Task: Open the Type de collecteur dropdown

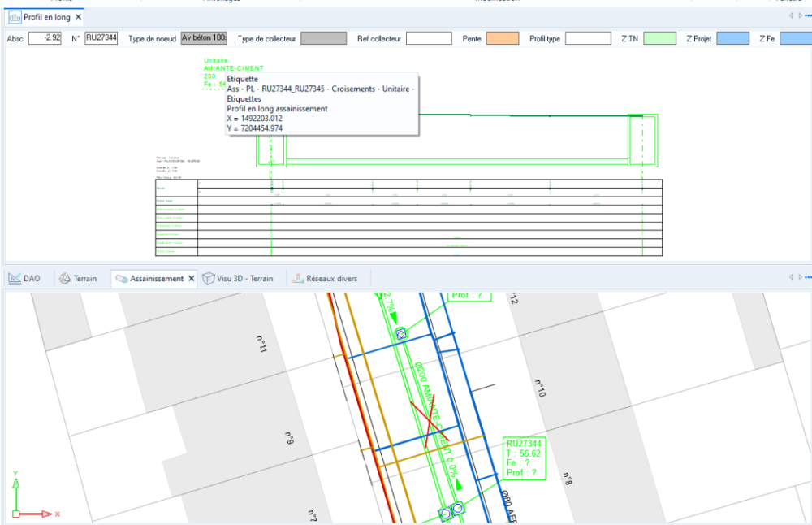Action: tap(324, 38)
